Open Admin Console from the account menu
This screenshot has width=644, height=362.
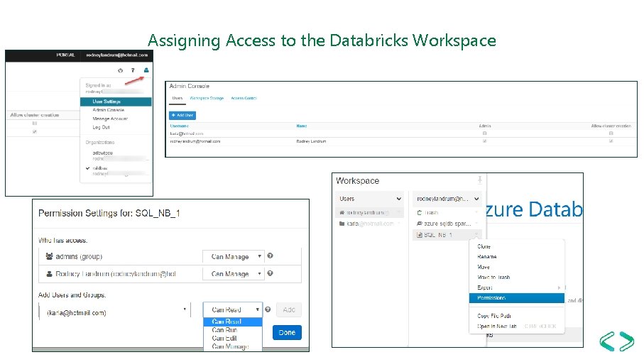pos(109,110)
